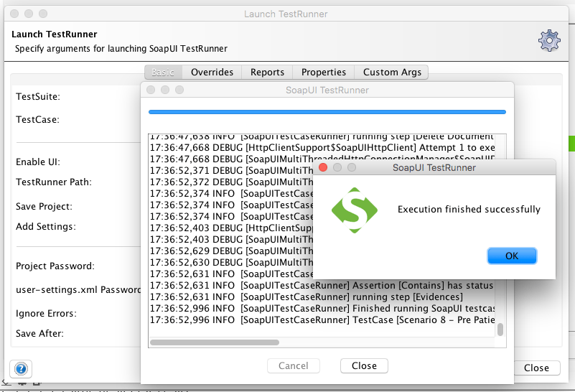Click the 'Save After:' label
575x392 pixels.
pyautogui.click(x=39, y=334)
